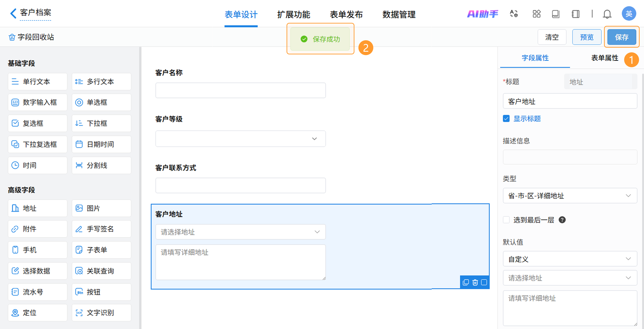Screen dimensions: 644x329
Task: Click the help icon beside 选到最后一层
Action: pyautogui.click(x=562, y=220)
